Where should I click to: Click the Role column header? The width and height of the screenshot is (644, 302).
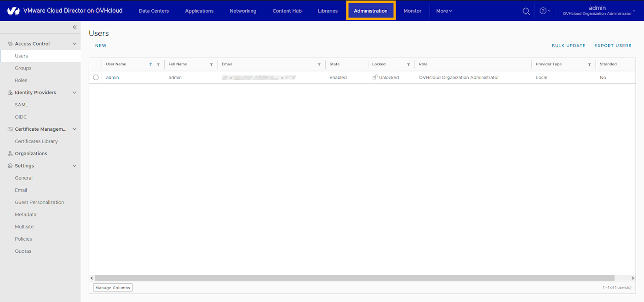click(423, 64)
